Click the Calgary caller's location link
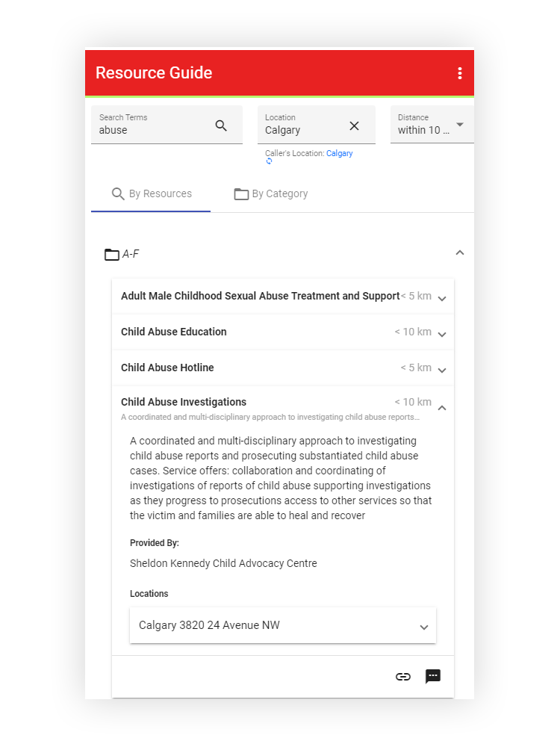The width and height of the screenshot is (560, 747). pyautogui.click(x=339, y=153)
